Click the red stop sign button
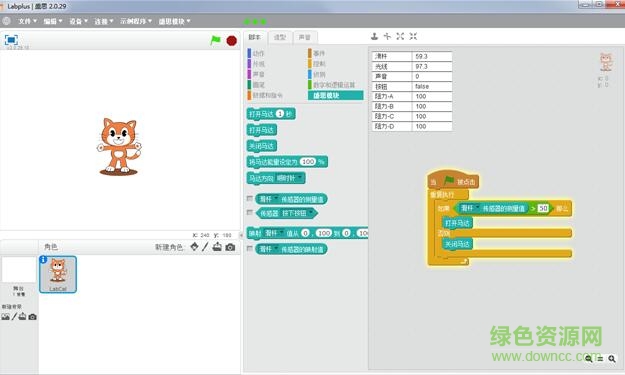The height and width of the screenshot is (375, 625). pos(232,41)
